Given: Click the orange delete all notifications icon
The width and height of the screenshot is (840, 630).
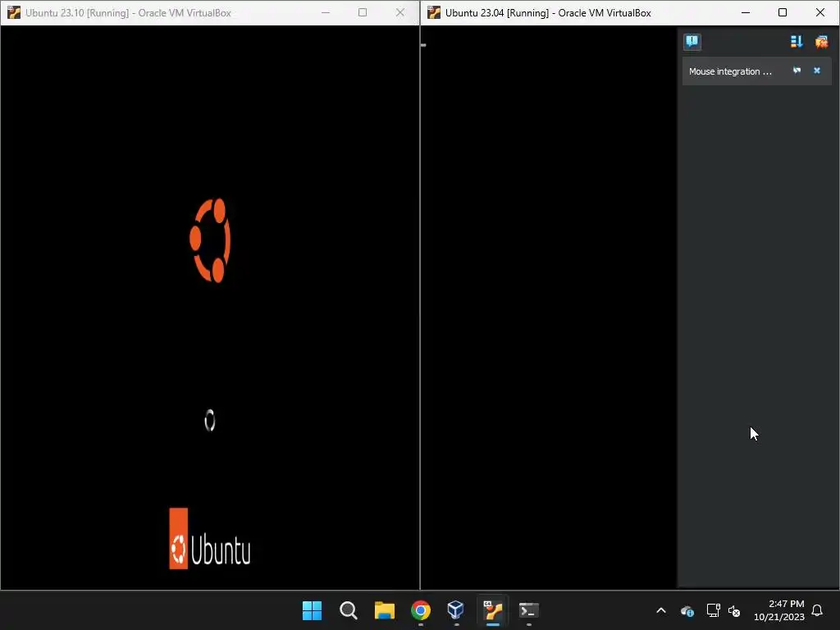Looking at the screenshot, I should tap(821, 42).
